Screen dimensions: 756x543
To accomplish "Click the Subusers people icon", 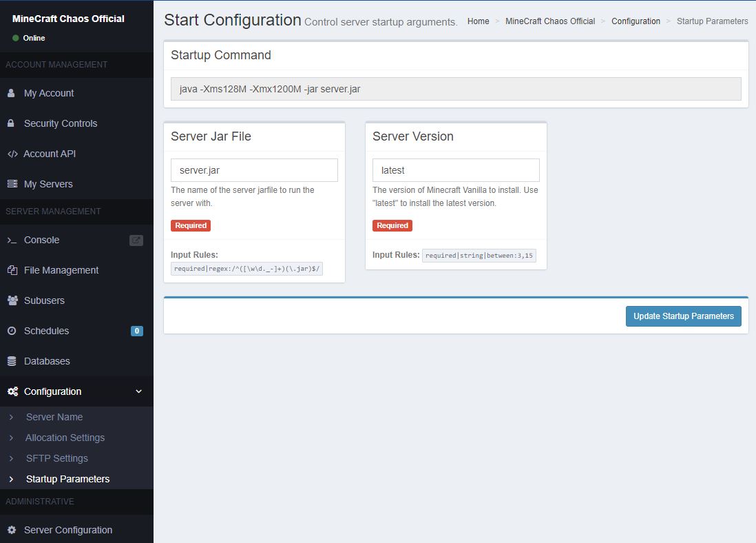I will (x=12, y=300).
